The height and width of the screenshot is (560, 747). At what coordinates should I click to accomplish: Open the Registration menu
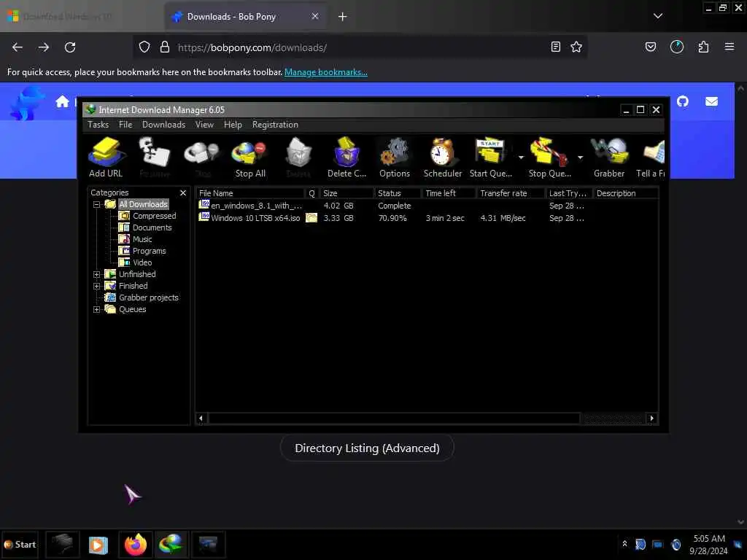(x=275, y=124)
